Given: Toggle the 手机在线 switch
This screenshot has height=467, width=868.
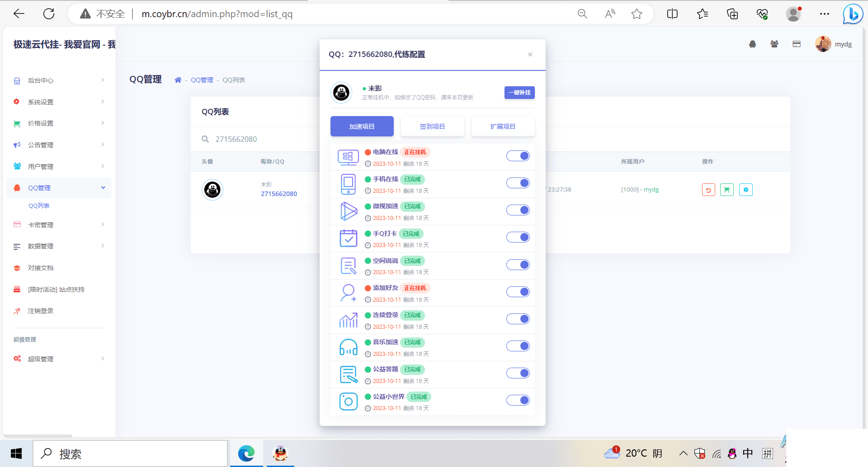Looking at the screenshot, I should point(518,183).
